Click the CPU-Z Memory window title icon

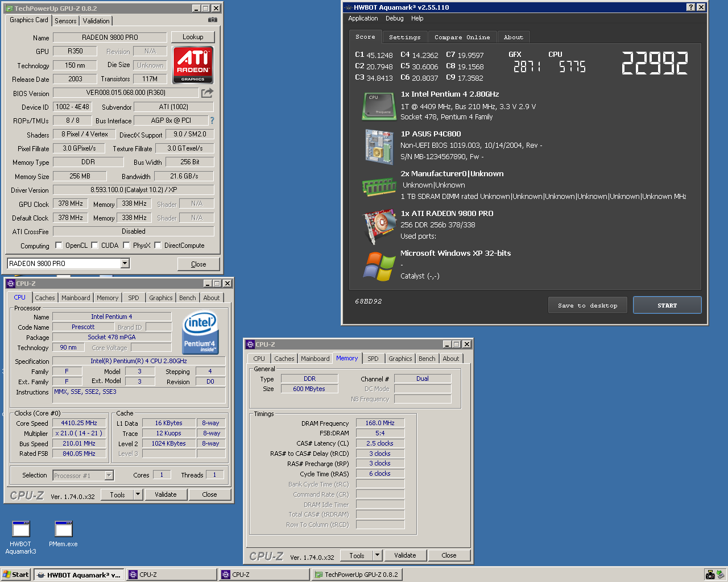[x=250, y=344]
